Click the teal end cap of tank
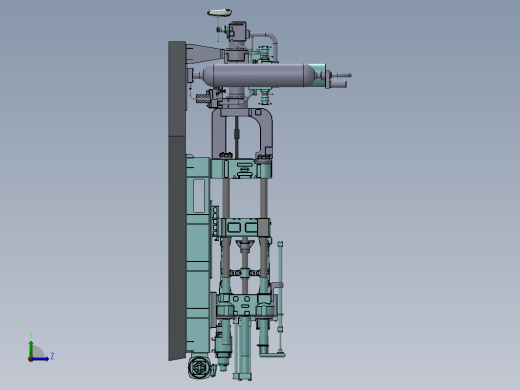This screenshot has width=520, height=390. click(x=317, y=76)
